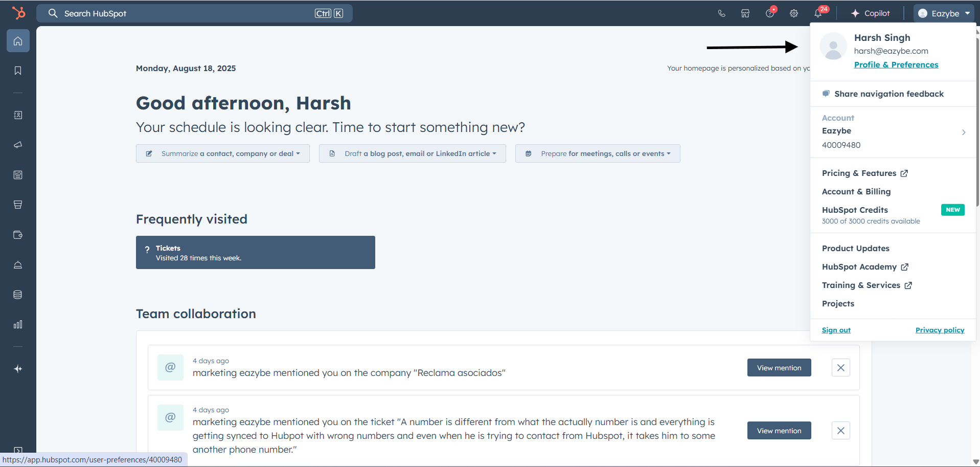Viewport: 980px width, 467px height.
Task: Open the Reporting bar chart section
Action: (x=18, y=324)
